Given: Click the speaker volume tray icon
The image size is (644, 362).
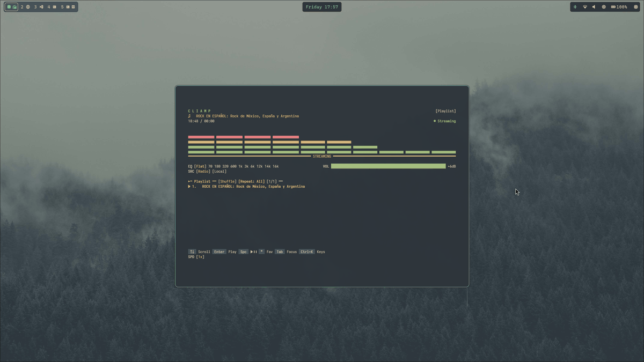Looking at the screenshot, I should pyautogui.click(x=594, y=7).
